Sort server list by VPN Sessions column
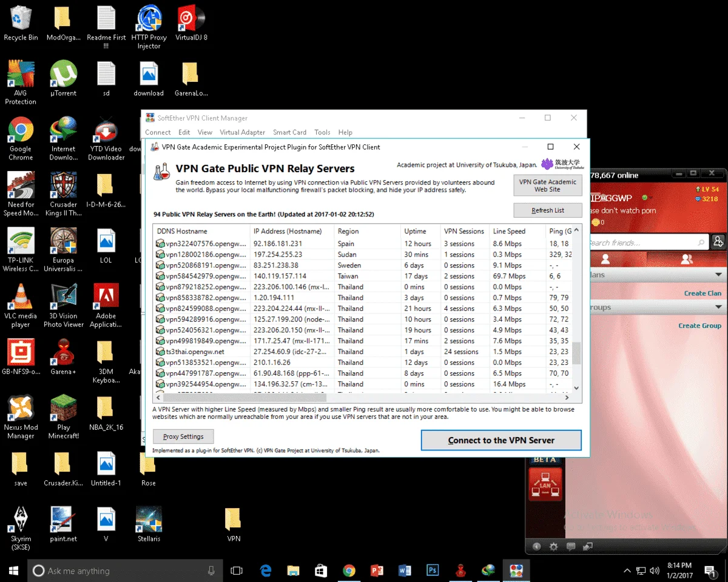The height and width of the screenshot is (582, 728). click(465, 231)
